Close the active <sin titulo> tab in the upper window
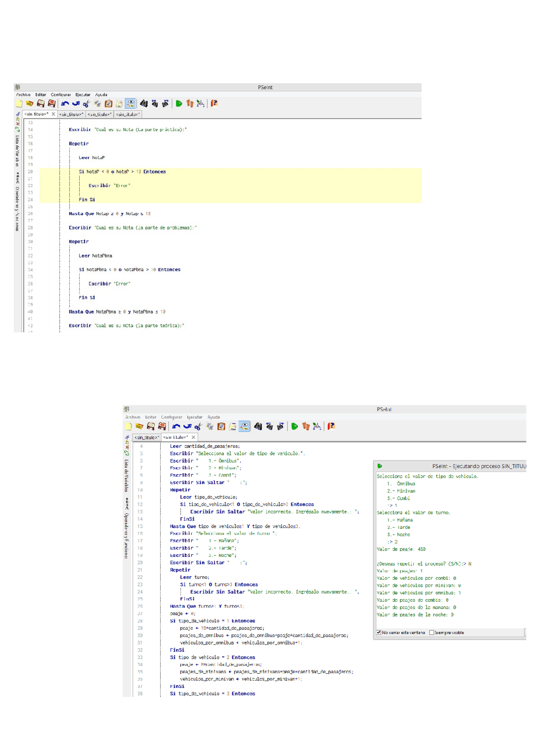The image size is (534, 756). 53,114
